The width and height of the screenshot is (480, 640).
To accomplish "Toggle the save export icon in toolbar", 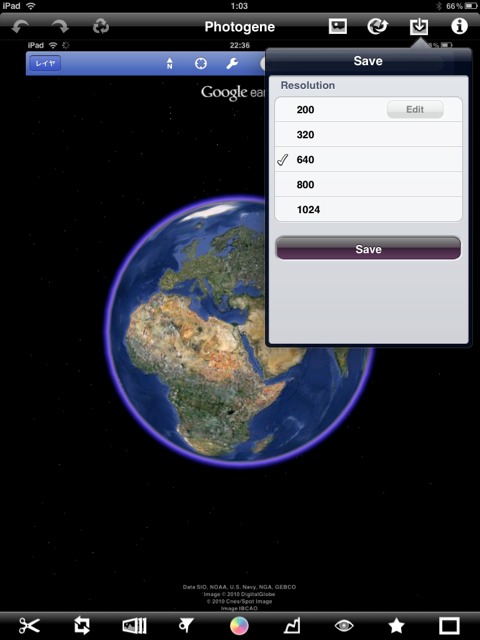I will [x=419, y=27].
